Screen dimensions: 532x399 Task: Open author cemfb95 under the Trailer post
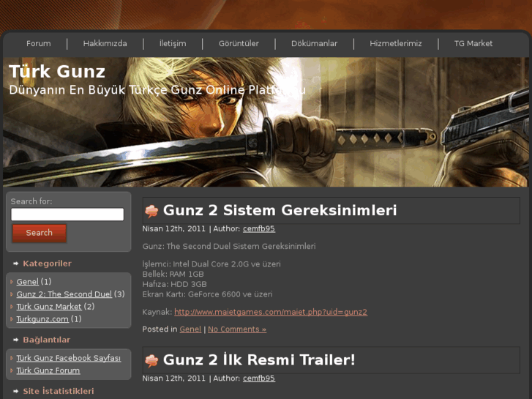(259, 379)
